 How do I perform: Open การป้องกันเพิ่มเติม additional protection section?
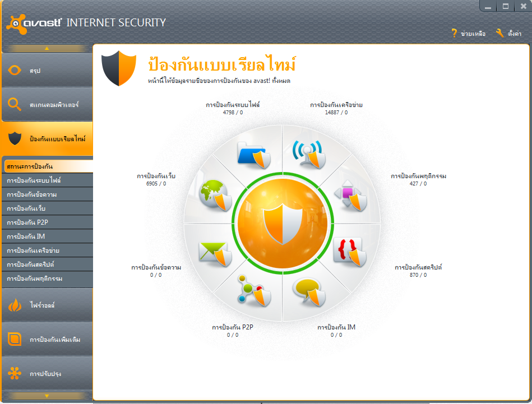click(x=47, y=339)
